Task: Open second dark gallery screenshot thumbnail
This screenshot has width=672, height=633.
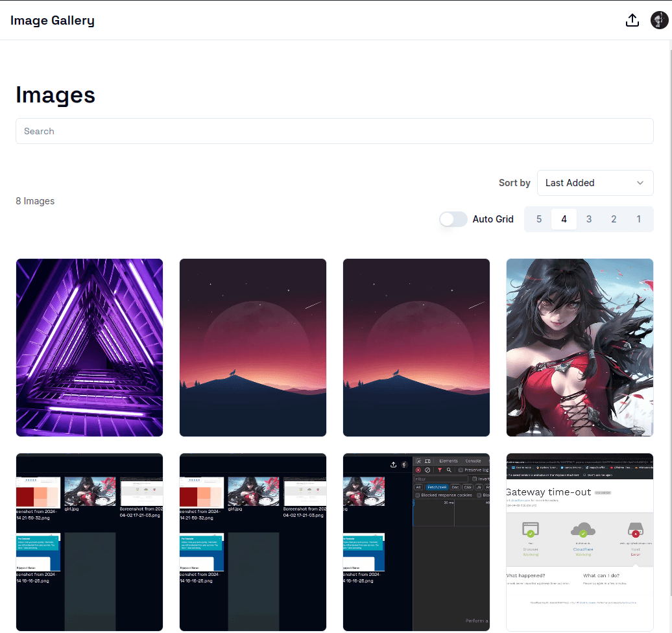Action: (x=253, y=542)
